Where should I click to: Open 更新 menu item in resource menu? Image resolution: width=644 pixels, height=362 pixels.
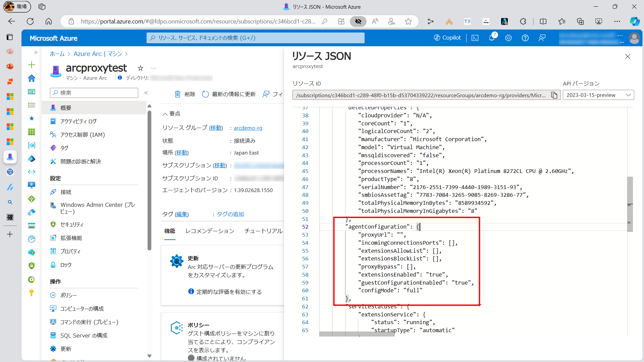[x=94, y=349]
